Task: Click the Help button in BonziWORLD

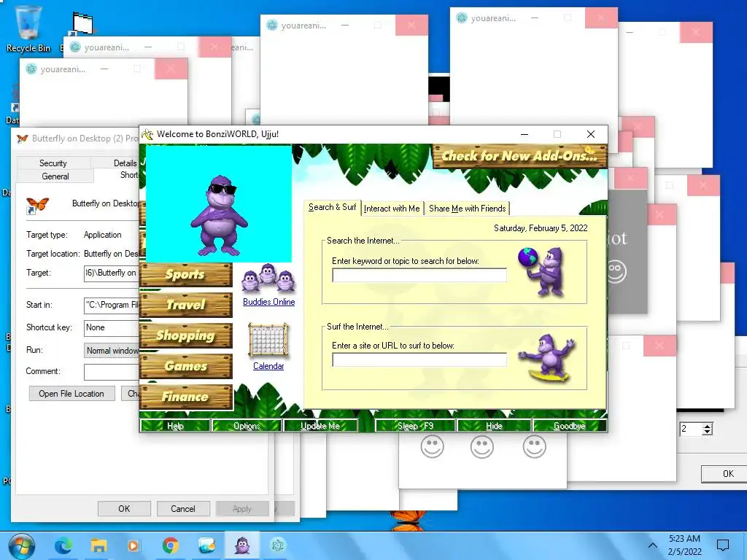Action: click(175, 426)
